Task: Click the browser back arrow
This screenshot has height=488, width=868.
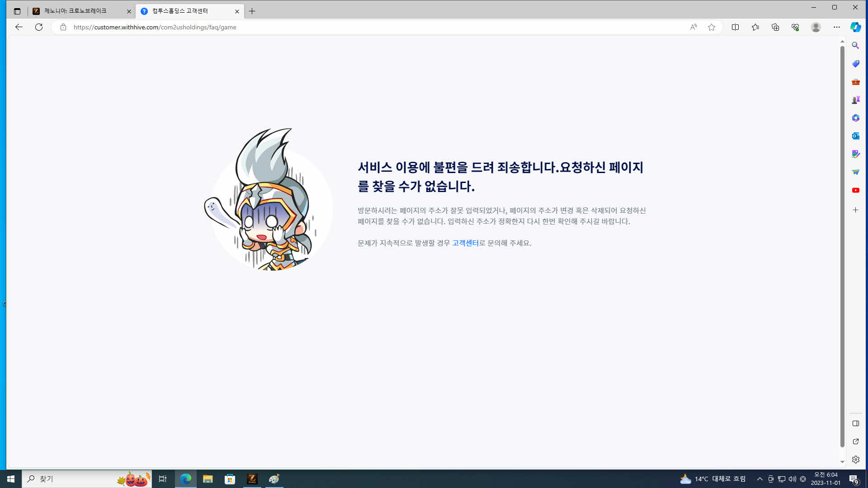Action: click(x=19, y=27)
